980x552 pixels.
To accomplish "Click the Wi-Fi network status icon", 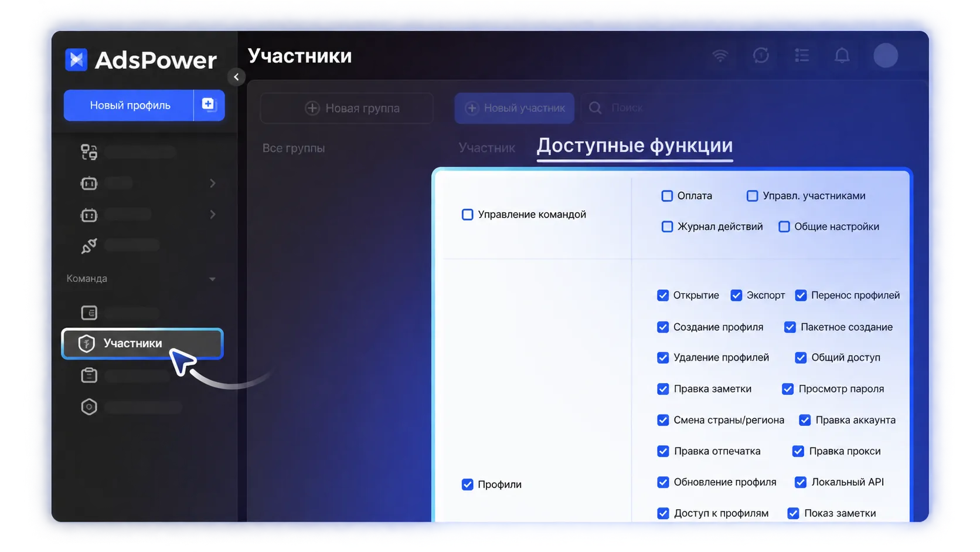I will pyautogui.click(x=720, y=56).
